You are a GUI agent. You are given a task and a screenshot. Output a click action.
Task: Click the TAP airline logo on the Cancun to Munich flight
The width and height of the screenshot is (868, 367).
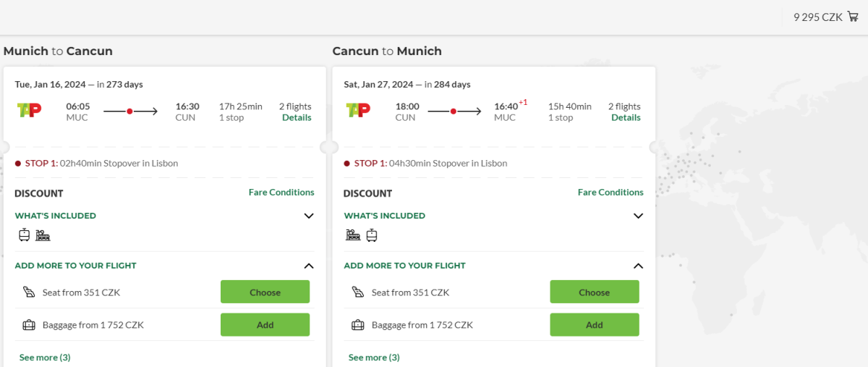359,111
